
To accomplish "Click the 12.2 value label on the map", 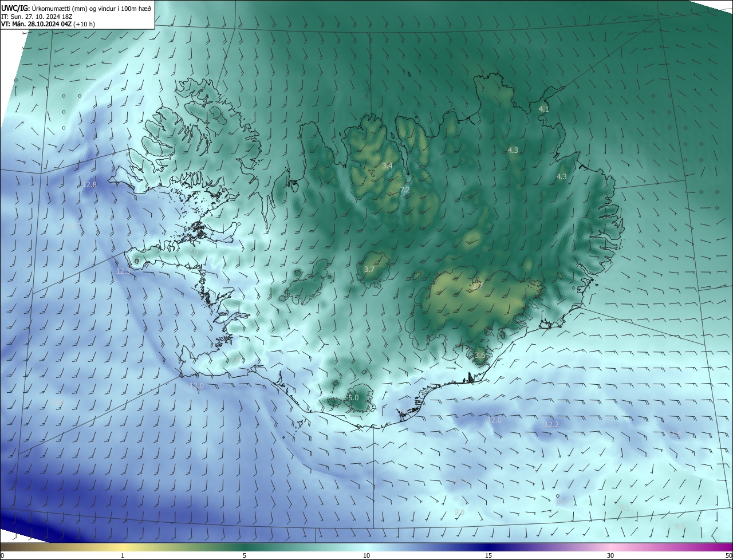I will [x=551, y=424].
